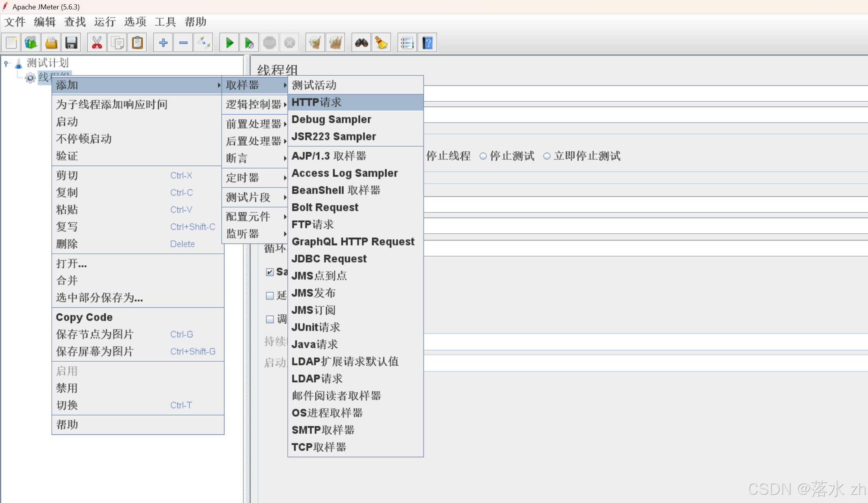Select the 立即停止测试 radio button
The width and height of the screenshot is (868, 503).
point(547,156)
